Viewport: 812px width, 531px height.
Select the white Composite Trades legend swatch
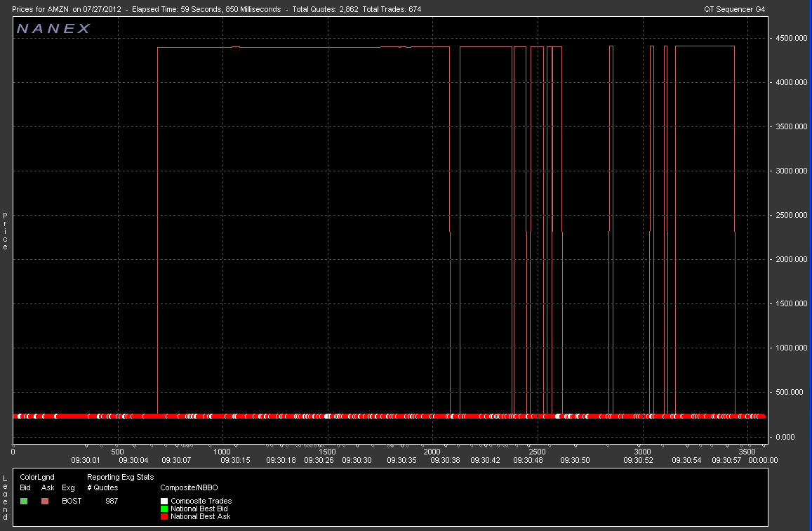[x=164, y=501]
